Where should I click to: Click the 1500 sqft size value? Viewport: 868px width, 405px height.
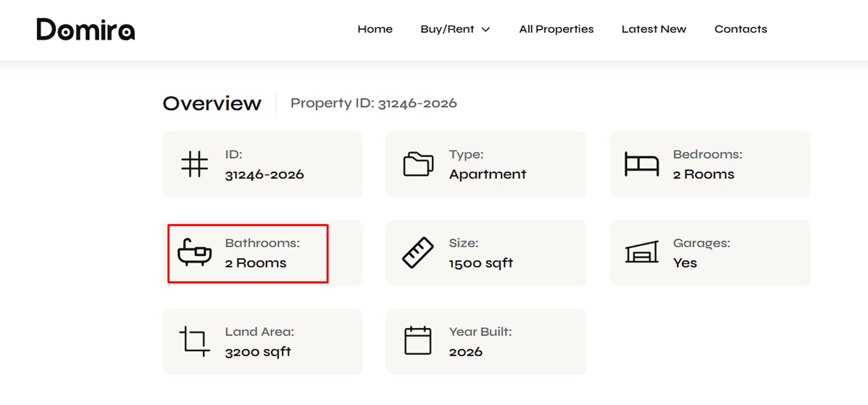coord(481,263)
